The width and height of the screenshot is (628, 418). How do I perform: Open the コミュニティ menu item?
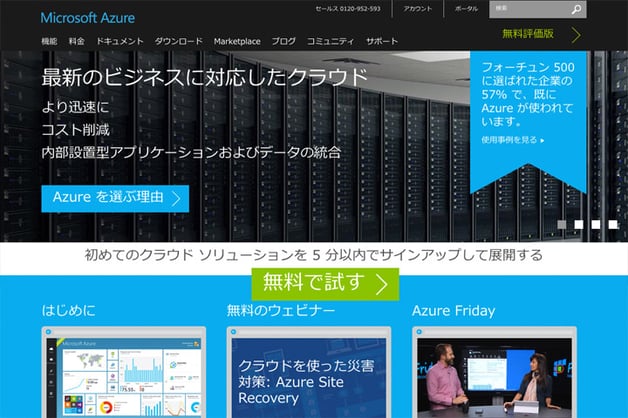tap(330, 41)
